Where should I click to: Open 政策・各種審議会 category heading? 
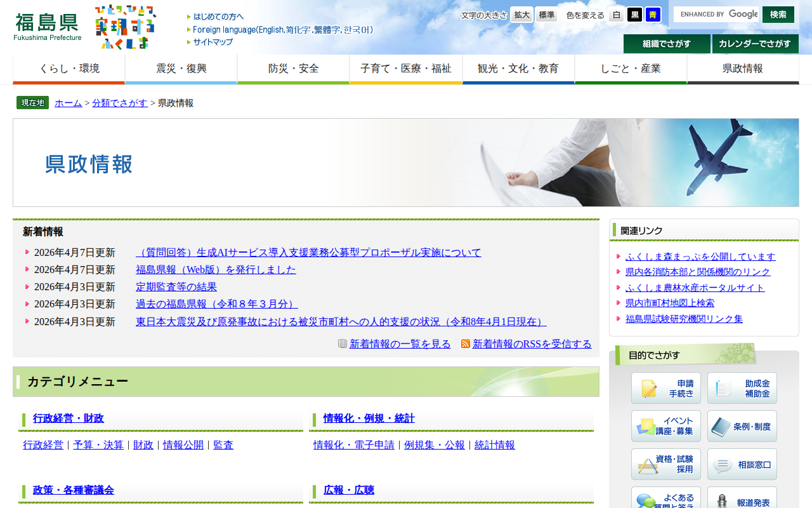coord(74,490)
